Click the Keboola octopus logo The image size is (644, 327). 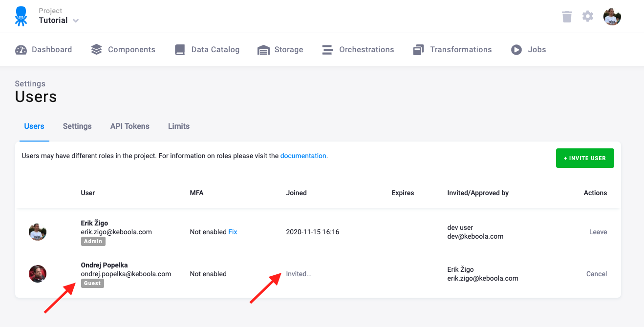point(21,16)
